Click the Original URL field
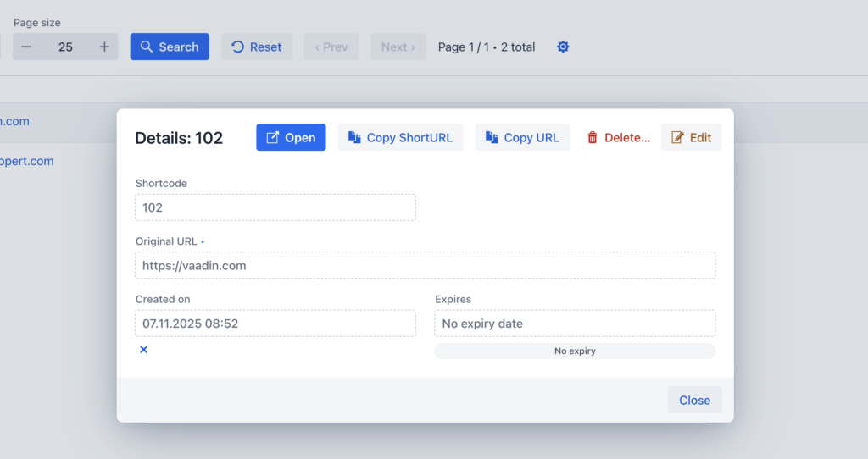This screenshot has height=459, width=868. [x=426, y=265]
